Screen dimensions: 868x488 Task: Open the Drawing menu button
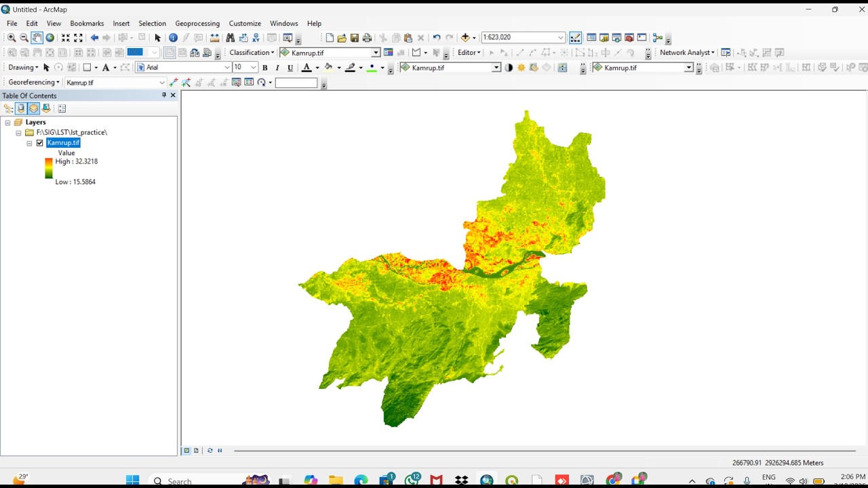pos(23,68)
